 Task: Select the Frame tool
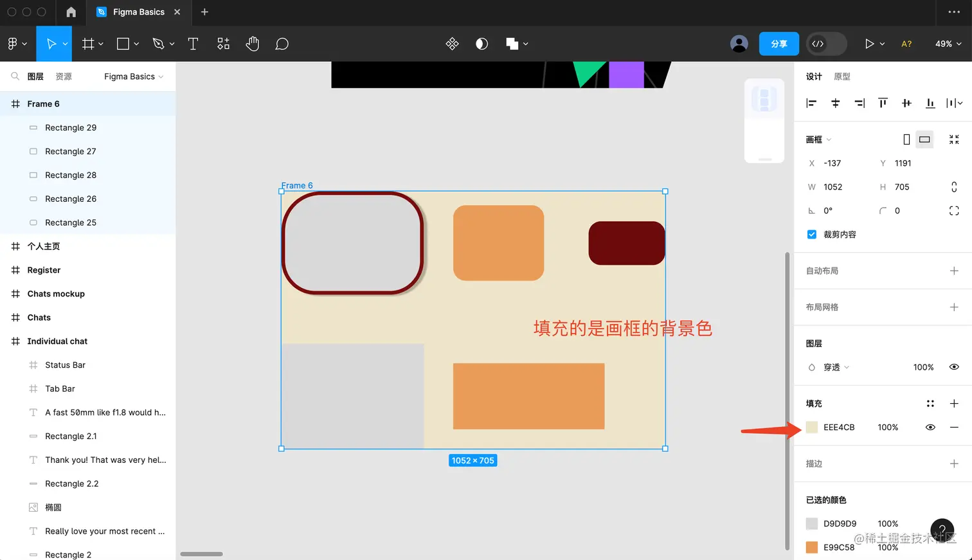pyautogui.click(x=88, y=44)
